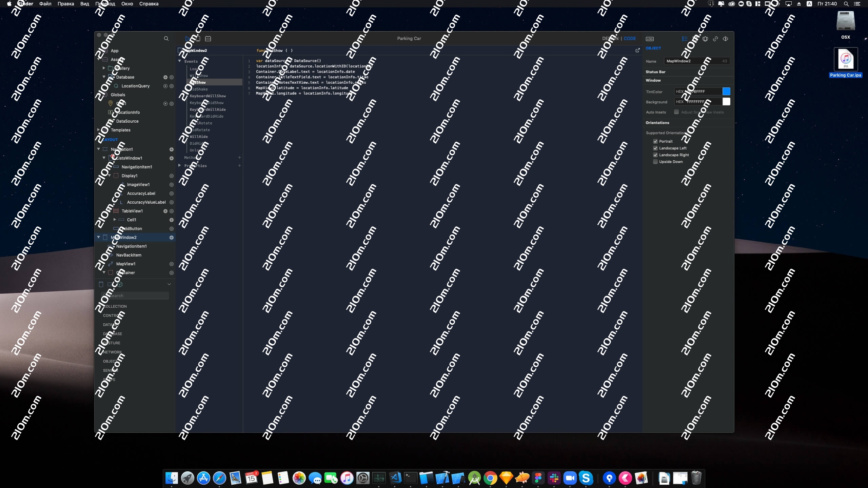
Task: Click the play icon beside LocationQuery
Action: [x=165, y=86]
